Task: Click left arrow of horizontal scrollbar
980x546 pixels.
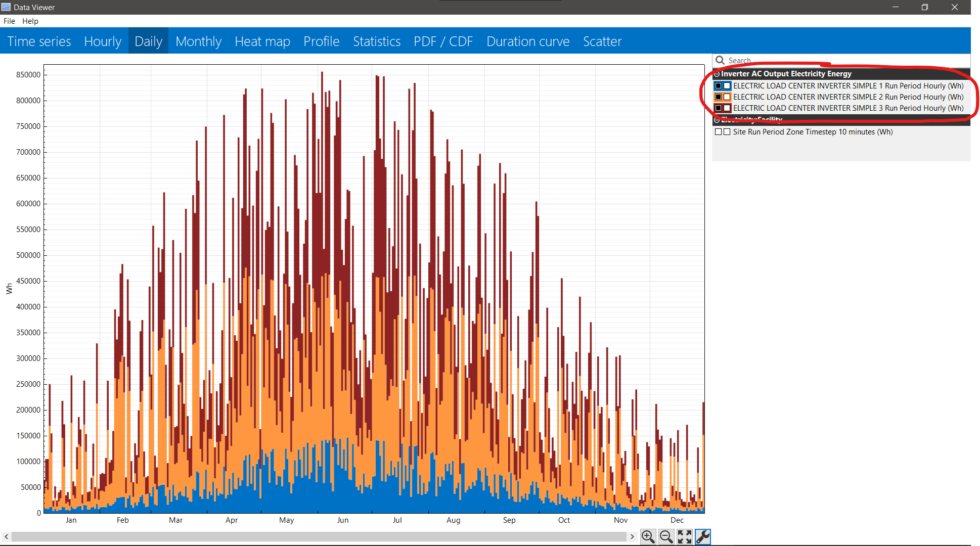Action: pyautogui.click(x=6, y=536)
